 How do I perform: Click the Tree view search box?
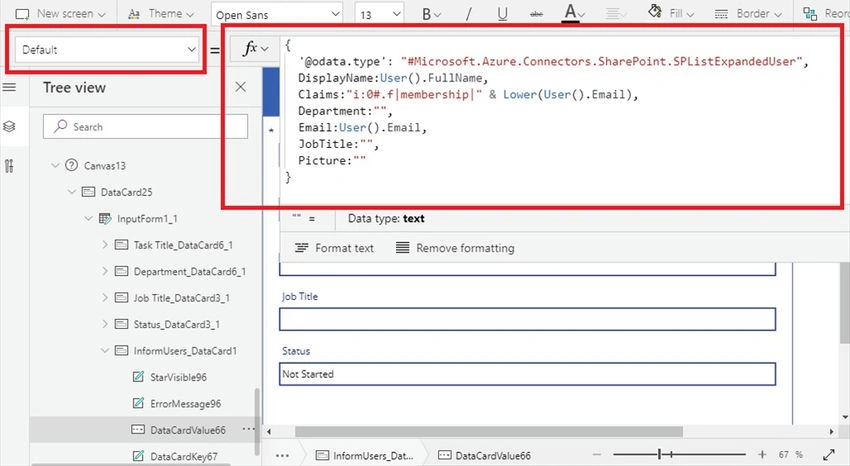point(145,127)
